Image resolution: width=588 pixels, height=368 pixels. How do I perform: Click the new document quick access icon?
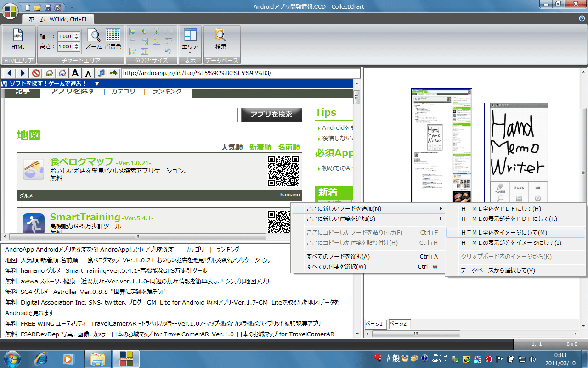28,7
